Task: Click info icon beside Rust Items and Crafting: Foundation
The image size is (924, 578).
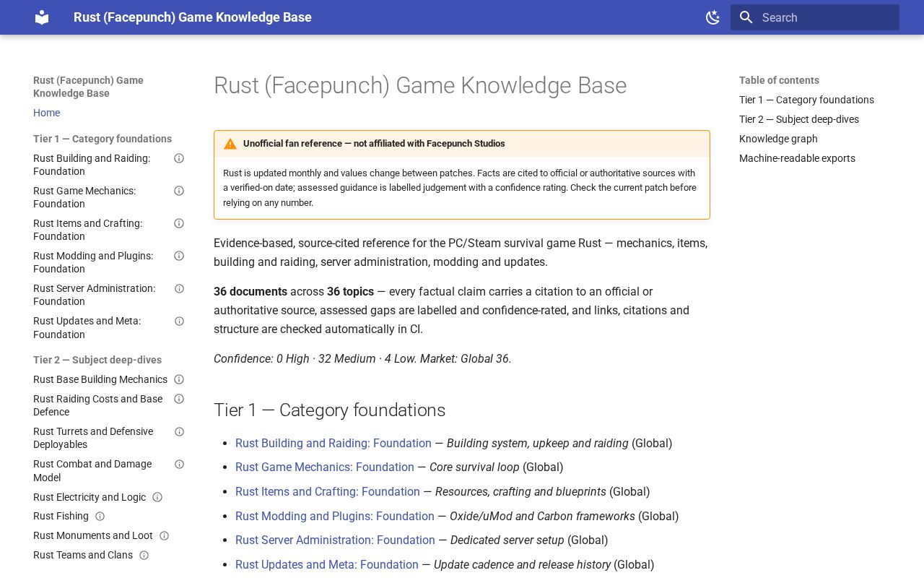Action: point(179,223)
